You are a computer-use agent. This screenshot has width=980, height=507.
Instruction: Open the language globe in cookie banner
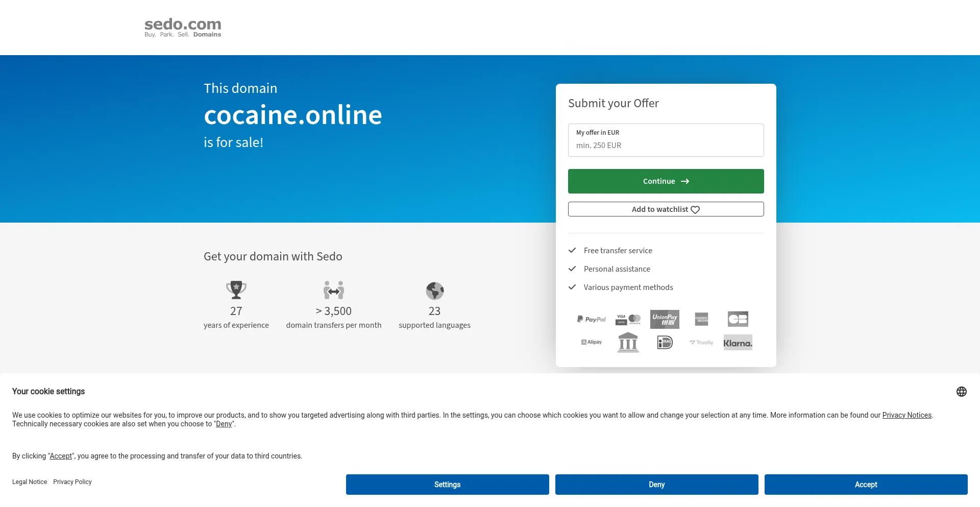point(962,391)
